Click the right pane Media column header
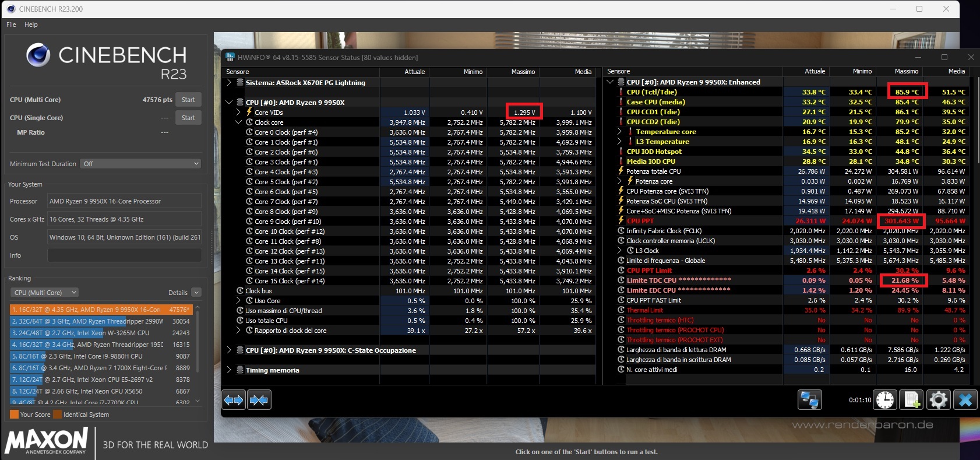 [x=946, y=71]
